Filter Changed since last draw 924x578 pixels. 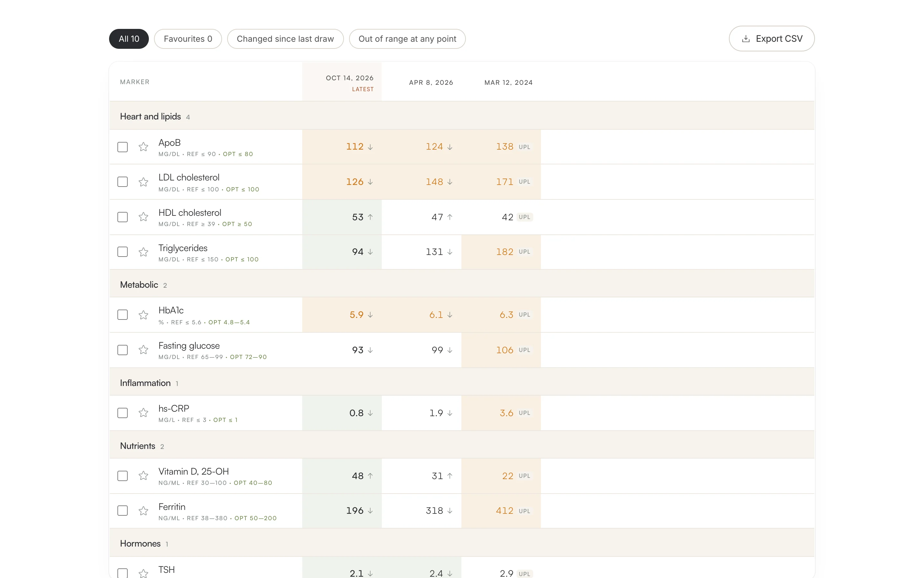[285, 39]
